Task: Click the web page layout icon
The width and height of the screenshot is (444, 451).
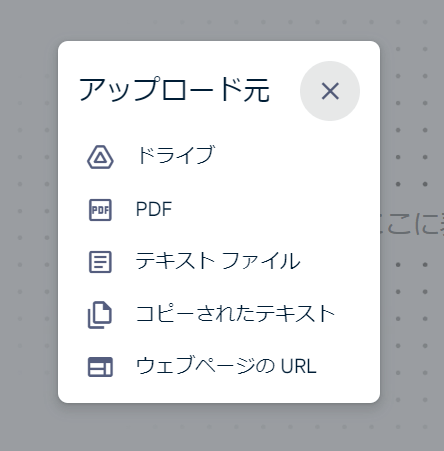Action: [x=100, y=367]
